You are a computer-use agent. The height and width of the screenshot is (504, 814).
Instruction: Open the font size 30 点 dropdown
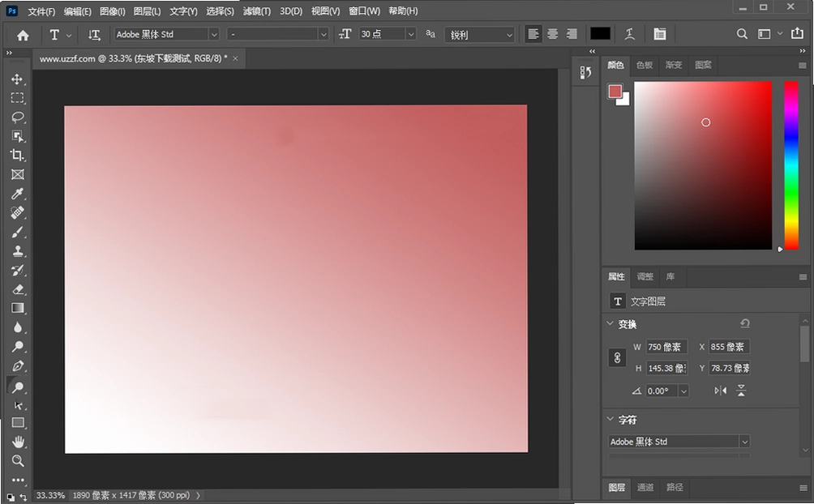(411, 34)
